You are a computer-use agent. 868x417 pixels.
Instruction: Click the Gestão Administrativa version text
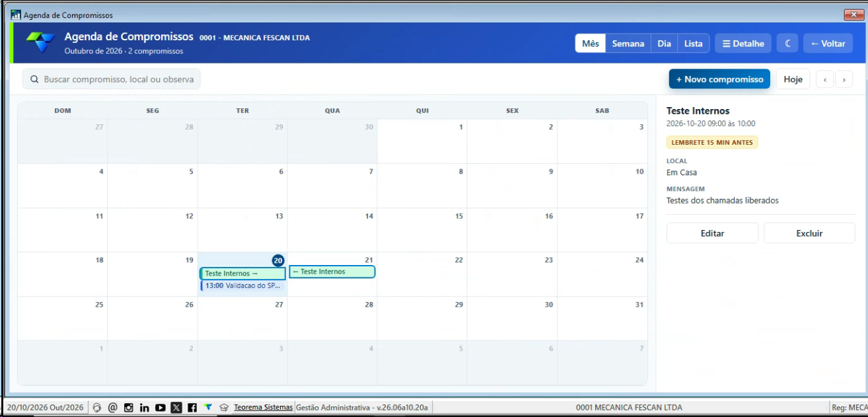pos(362,407)
